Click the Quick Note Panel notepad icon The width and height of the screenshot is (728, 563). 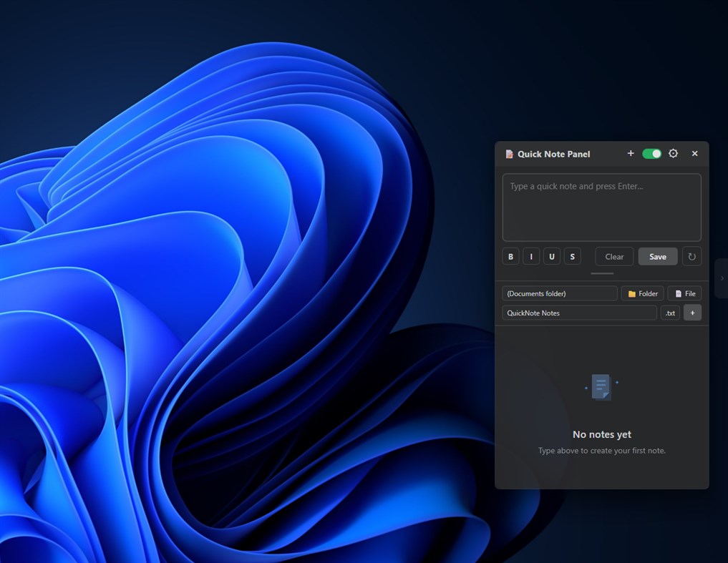click(x=510, y=154)
